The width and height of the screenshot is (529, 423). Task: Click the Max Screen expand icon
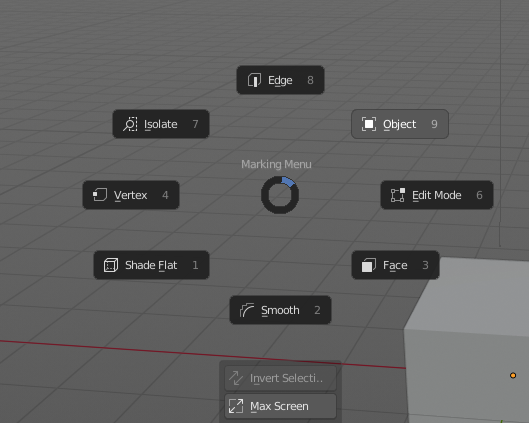pyautogui.click(x=236, y=406)
